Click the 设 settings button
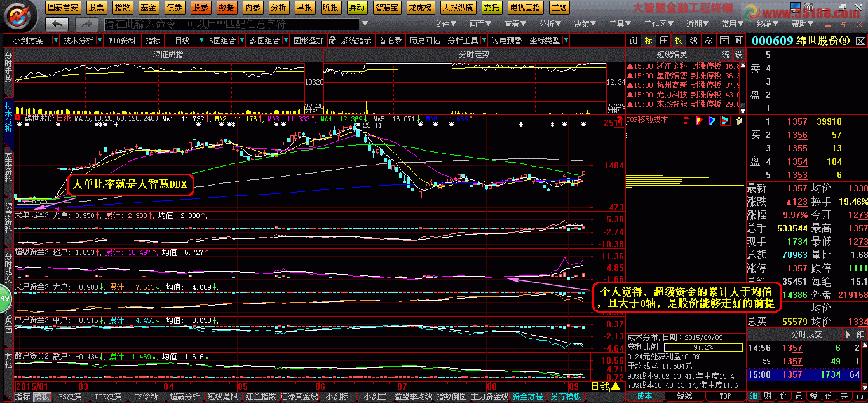 tap(738, 55)
